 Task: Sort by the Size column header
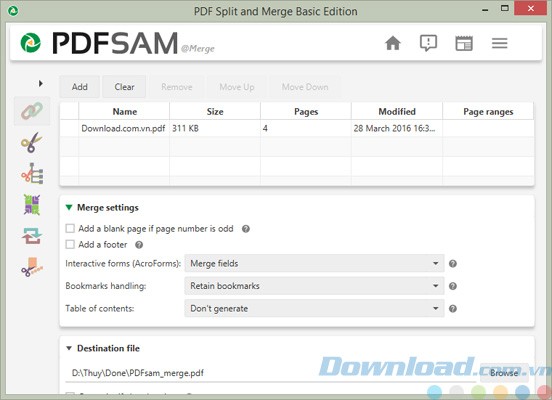click(x=215, y=112)
